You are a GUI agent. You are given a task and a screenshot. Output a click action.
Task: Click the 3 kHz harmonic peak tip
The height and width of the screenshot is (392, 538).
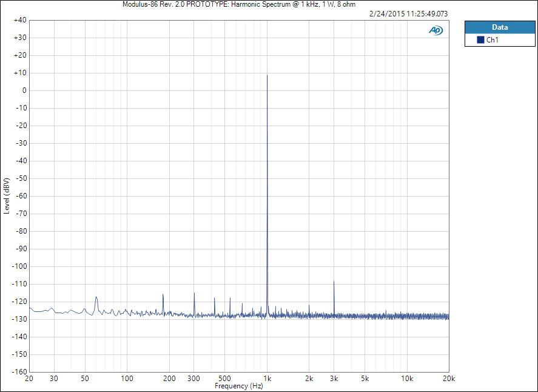click(334, 282)
